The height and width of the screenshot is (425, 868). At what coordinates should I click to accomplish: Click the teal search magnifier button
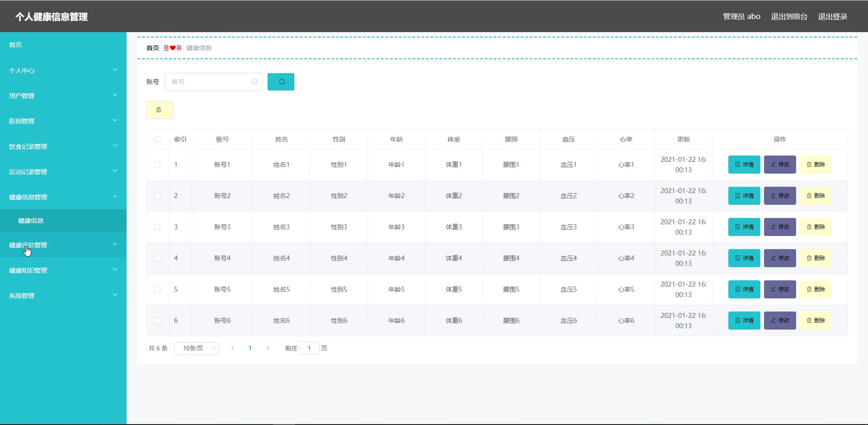[x=281, y=82]
